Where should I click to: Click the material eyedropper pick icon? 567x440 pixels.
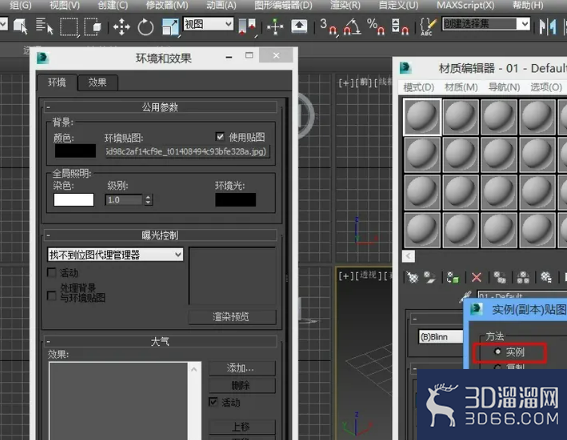(x=466, y=296)
